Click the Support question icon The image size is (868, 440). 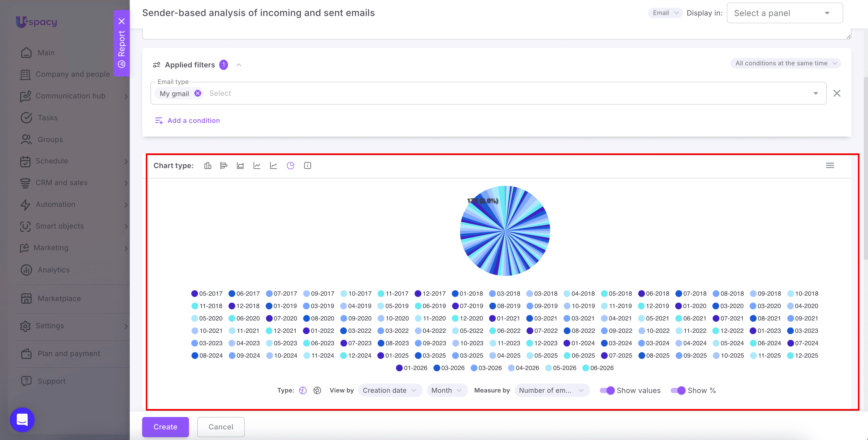[26, 381]
